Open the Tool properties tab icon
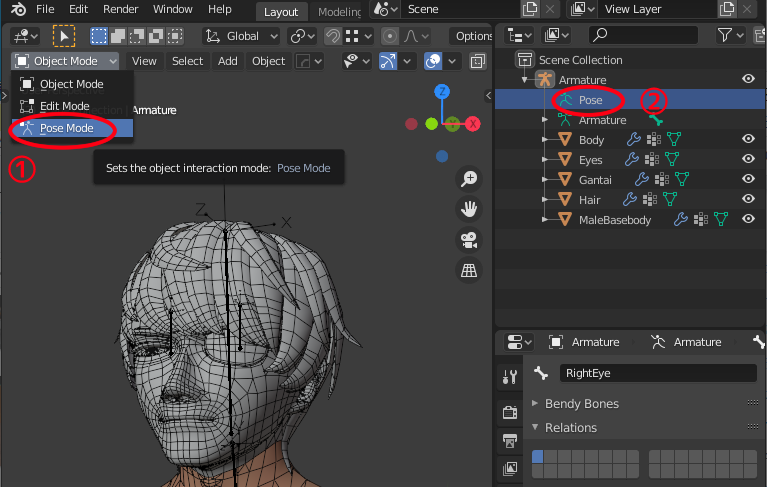The image size is (767, 487). (510, 376)
